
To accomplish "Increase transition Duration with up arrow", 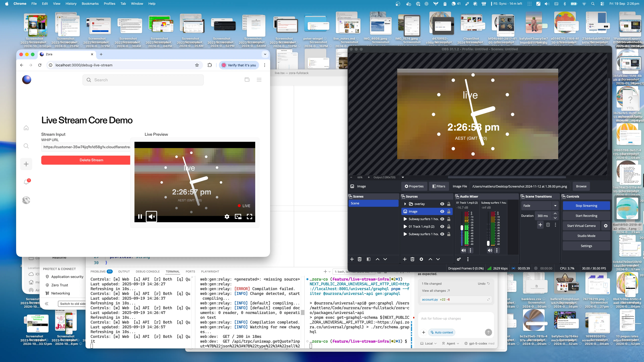I will click(x=555, y=213).
